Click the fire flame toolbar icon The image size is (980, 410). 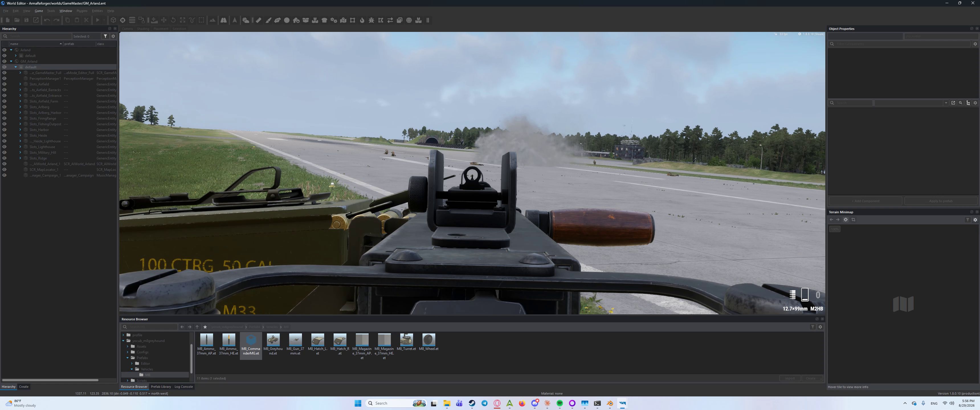pos(362,20)
